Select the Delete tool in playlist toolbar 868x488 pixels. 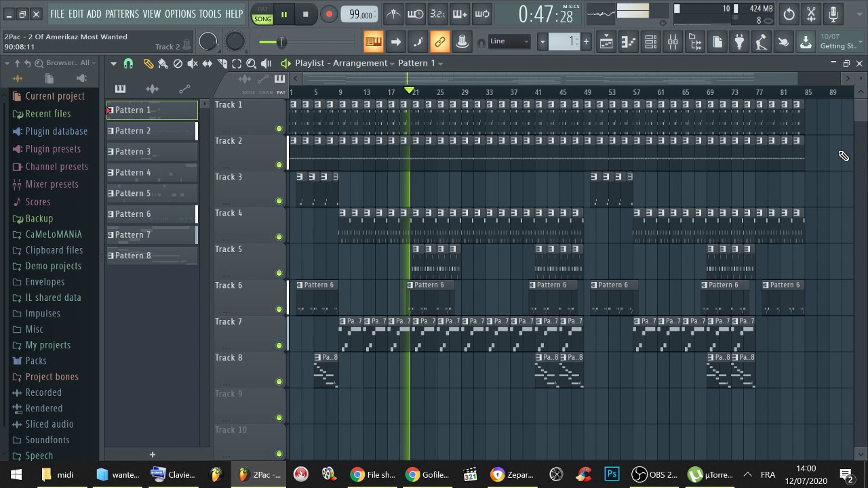[178, 64]
